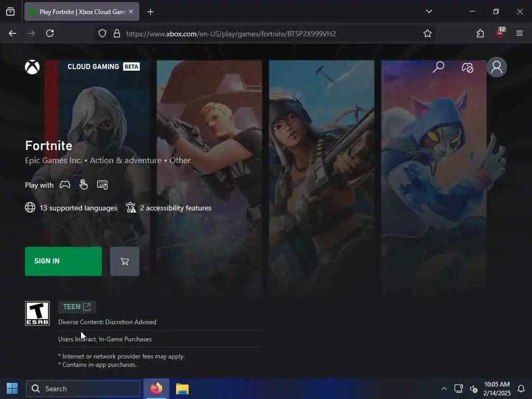This screenshot has width=532, height=399.
Task: Click the shopping cart button
Action: pos(125,261)
